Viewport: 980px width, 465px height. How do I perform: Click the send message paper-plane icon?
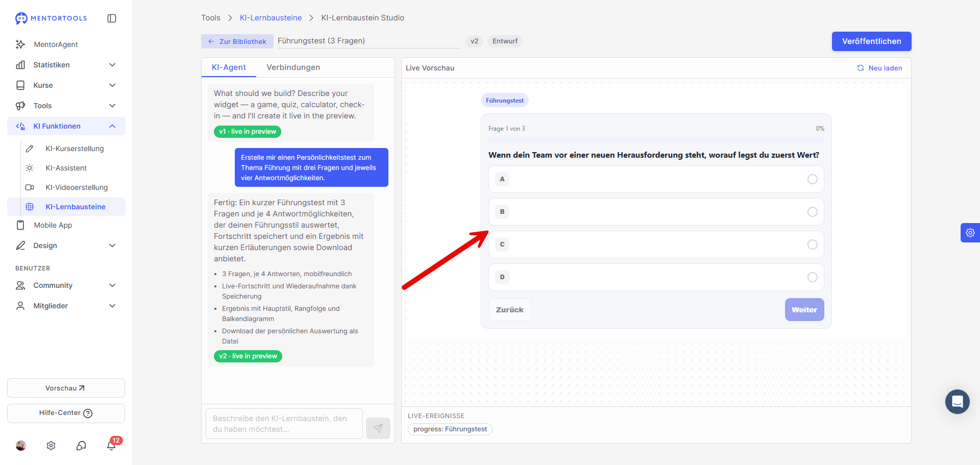378,428
